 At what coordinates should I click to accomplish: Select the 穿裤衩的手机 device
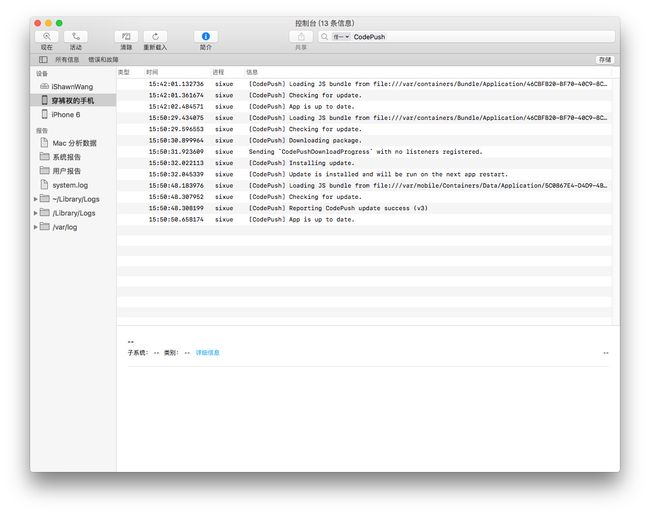73,100
